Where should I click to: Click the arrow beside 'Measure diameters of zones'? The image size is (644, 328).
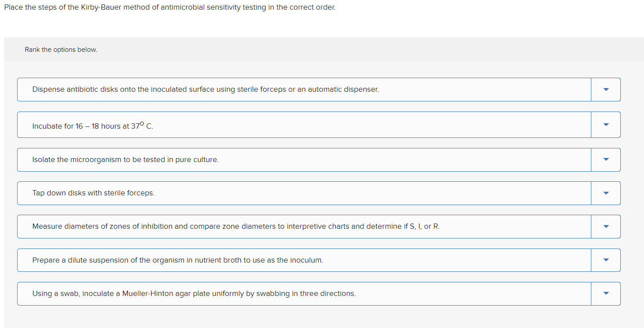606,227
